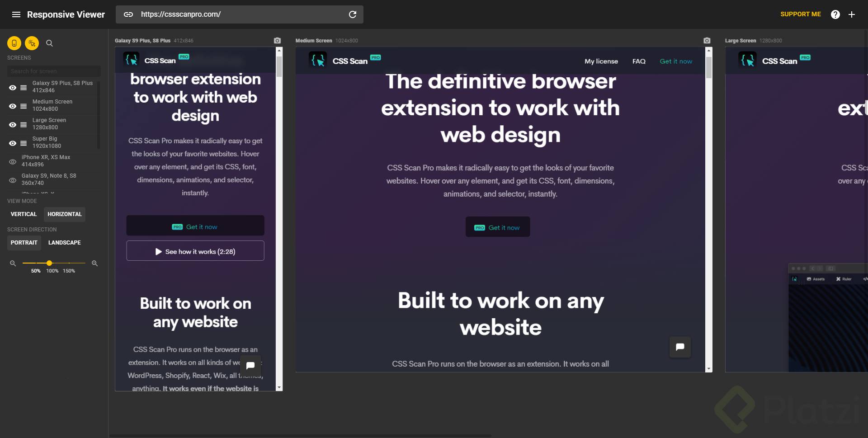The width and height of the screenshot is (868, 438).
Task: Take screenshot of Galaxy S9 Plus screen
Action: tap(278, 41)
